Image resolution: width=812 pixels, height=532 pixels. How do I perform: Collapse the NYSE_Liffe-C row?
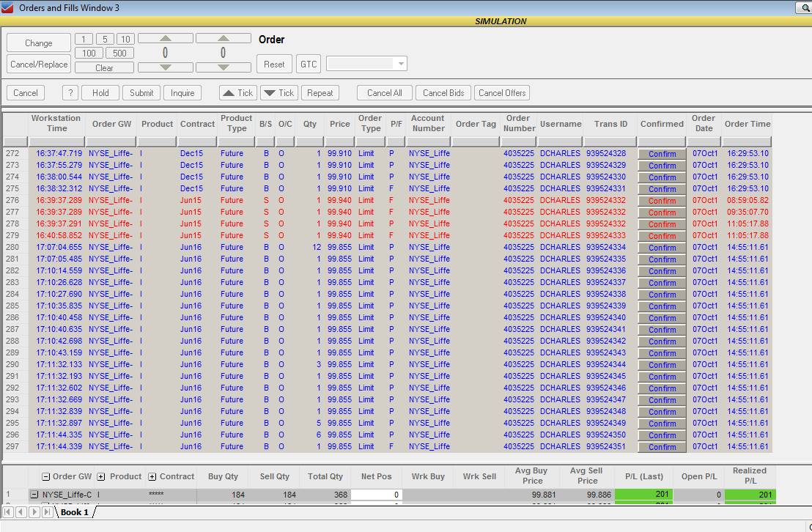(x=34, y=495)
